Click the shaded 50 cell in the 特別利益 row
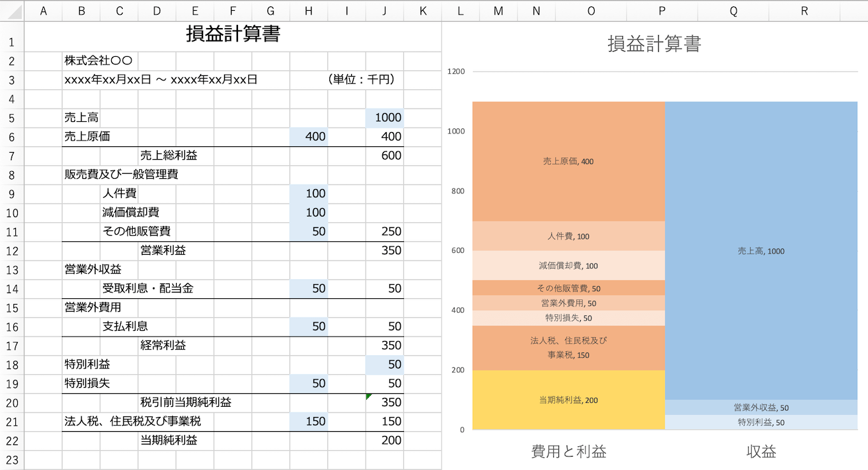Viewport: 868px width, 470px height. 385,365
